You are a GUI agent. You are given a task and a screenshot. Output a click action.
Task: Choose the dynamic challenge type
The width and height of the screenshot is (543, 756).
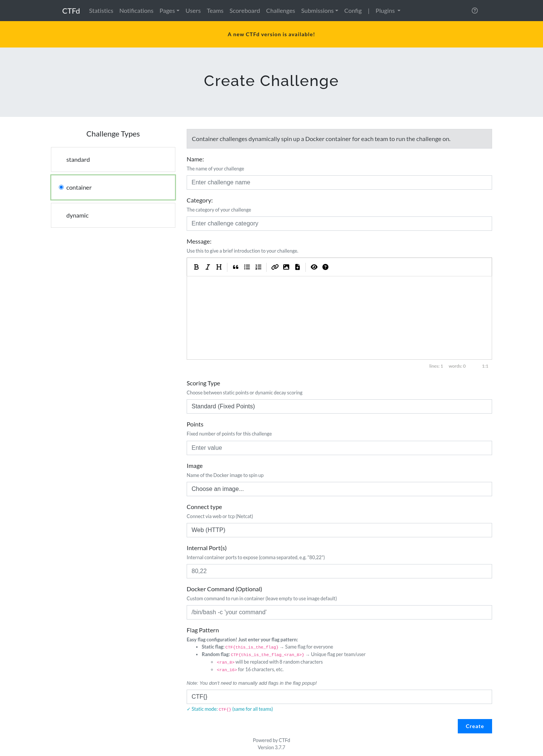tap(113, 215)
